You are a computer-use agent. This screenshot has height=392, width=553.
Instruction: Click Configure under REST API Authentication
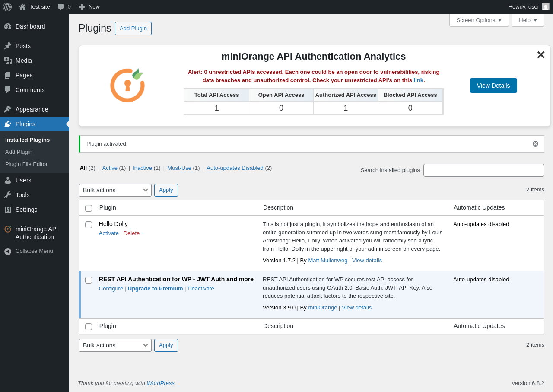point(111,288)
